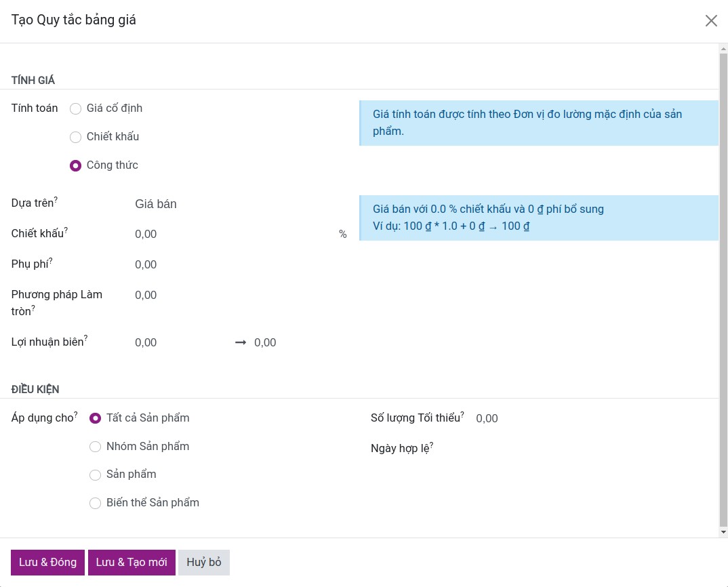
Task: Choose the "Nhóm Sản phẩm" radio option
Action: pyautogui.click(x=96, y=447)
